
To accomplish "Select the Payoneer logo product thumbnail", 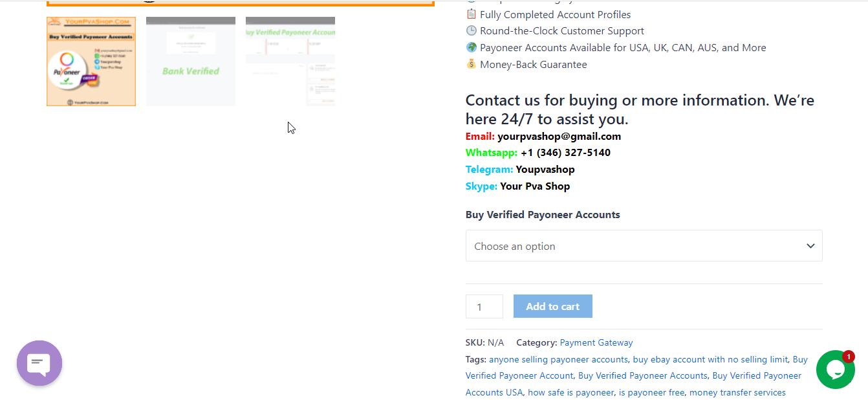I will [x=91, y=61].
